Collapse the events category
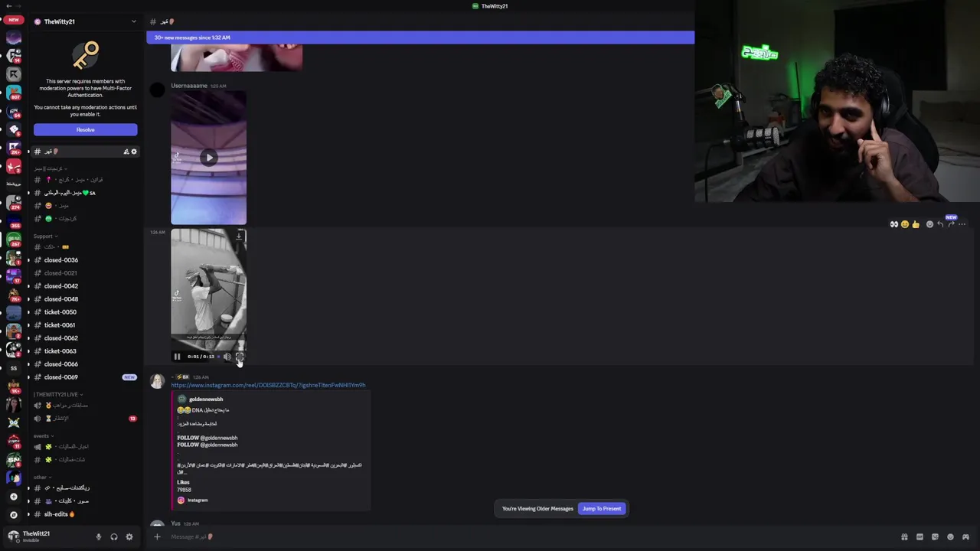Screen dimensions: 980x551 (x=42, y=435)
